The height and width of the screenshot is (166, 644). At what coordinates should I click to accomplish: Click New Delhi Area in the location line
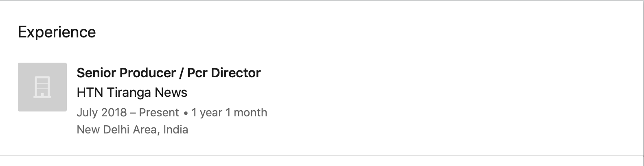(x=118, y=130)
